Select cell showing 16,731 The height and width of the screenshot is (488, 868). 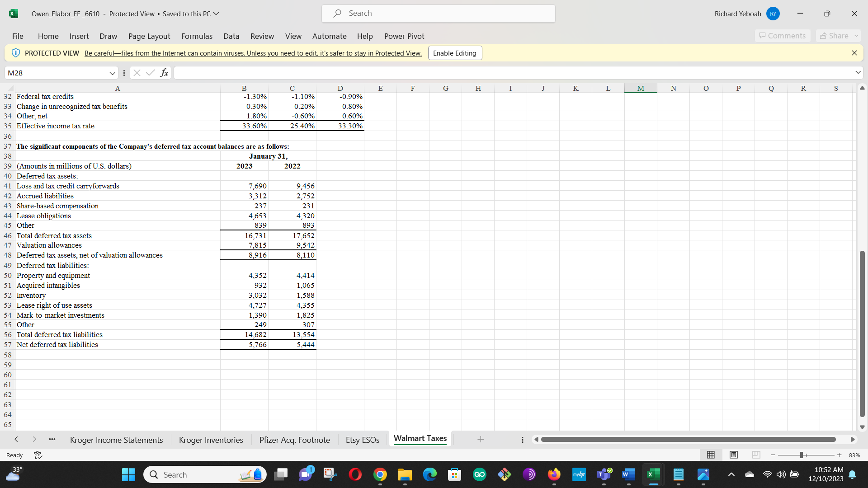pyautogui.click(x=244, y=235)
